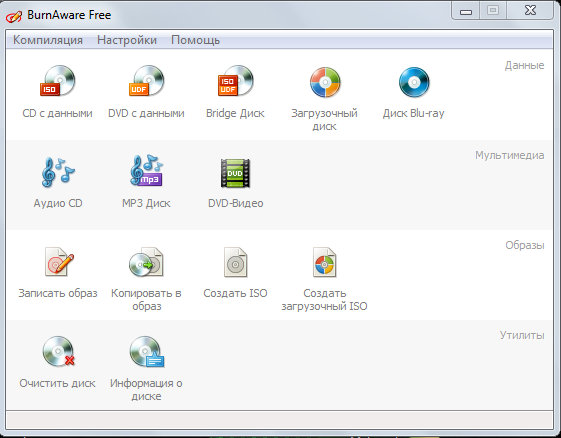Select the Создать ISO file icon

[x=235, y=262]
